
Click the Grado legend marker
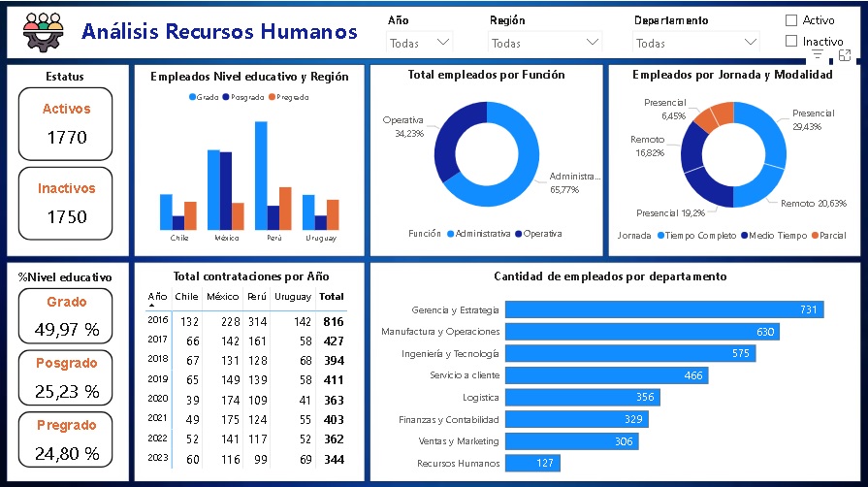[x=192, y=97]
